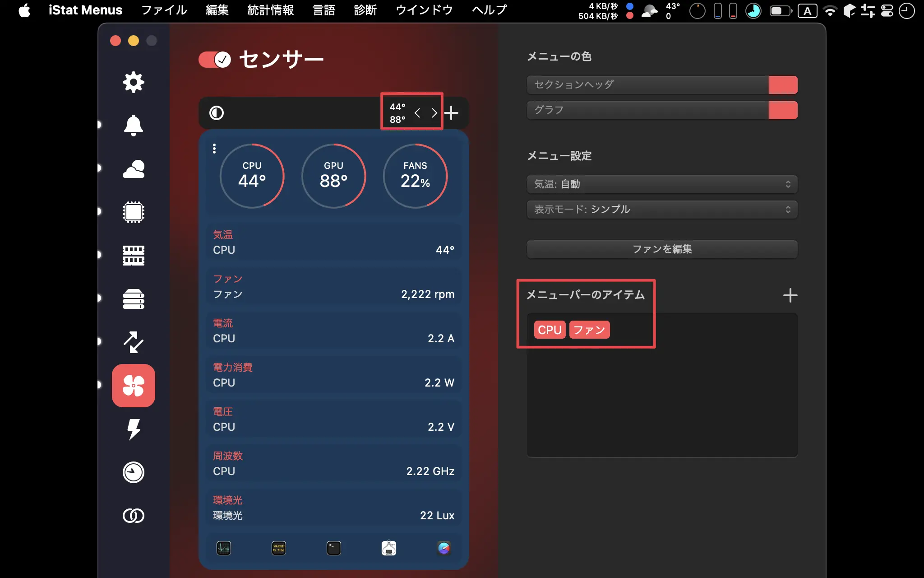Click the input source A icon
The image size is (924, 578).
[x=808, y=10]
